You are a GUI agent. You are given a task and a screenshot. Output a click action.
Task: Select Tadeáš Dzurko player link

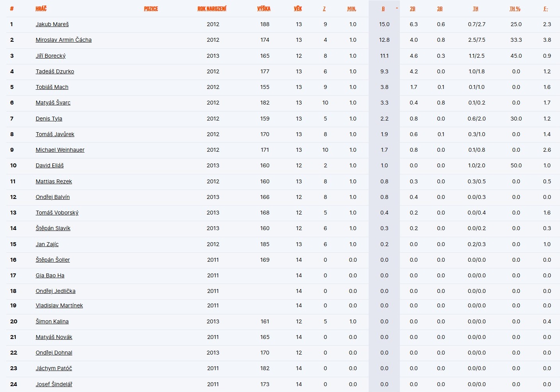(x=55, y=71)
